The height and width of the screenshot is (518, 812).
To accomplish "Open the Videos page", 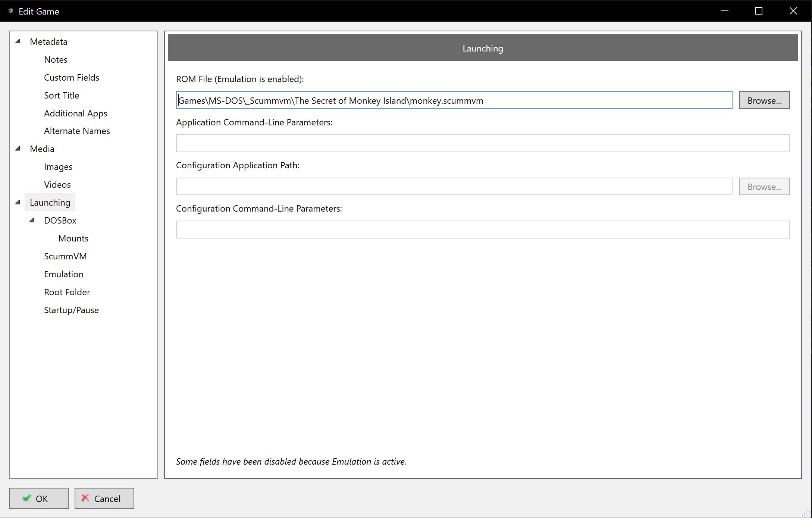I will [57, 184].
